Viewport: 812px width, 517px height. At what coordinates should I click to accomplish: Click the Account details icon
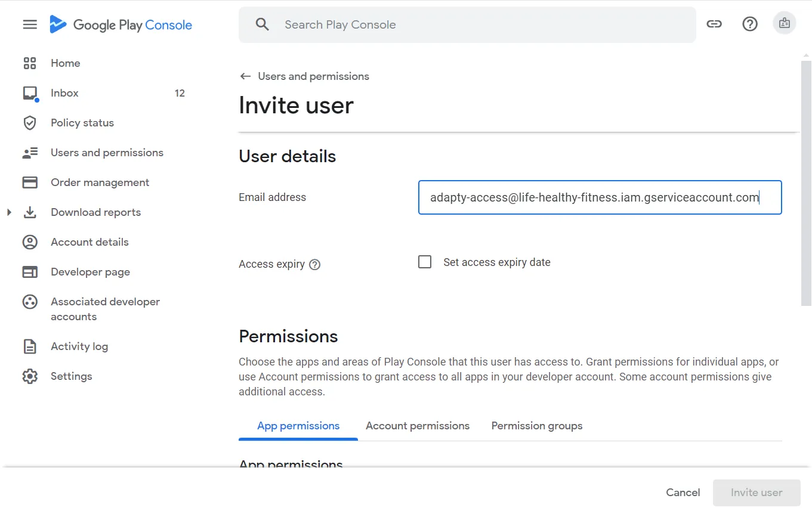(30, 242)
